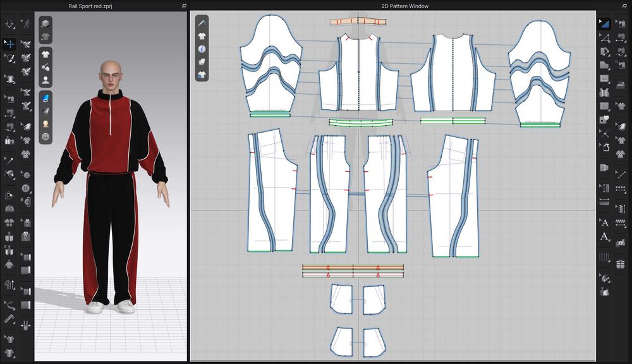Click the 2D Pattern Window title bar
632x364 pixels.
tap(404, 6)
